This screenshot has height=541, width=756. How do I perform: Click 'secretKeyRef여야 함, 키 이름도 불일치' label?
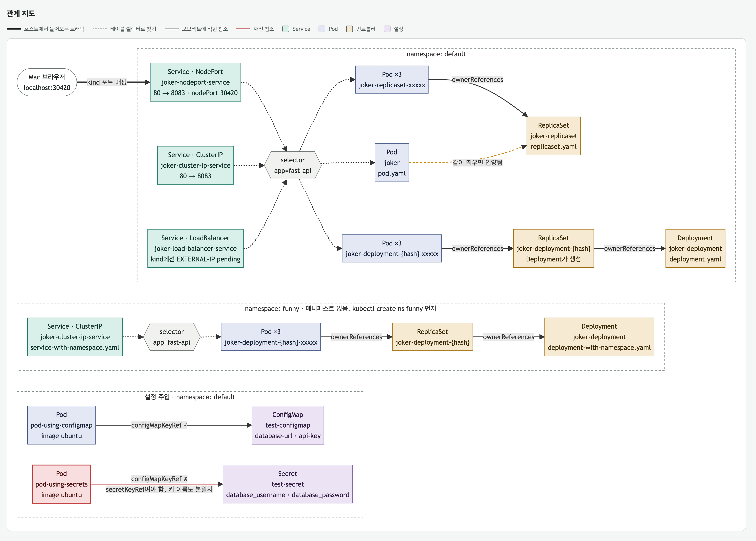159,489
